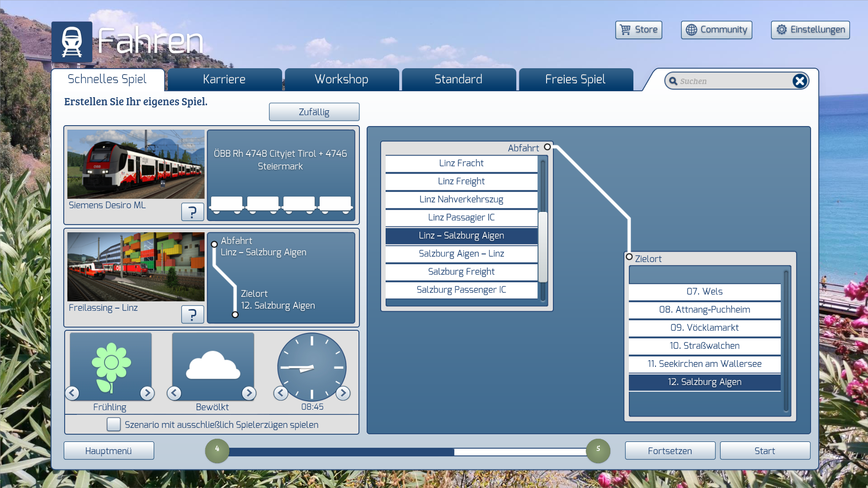Screen dimensions: 868x488
Task: Switch to the Standard tab
Action: pyautogui.click(x=458, y=80)
